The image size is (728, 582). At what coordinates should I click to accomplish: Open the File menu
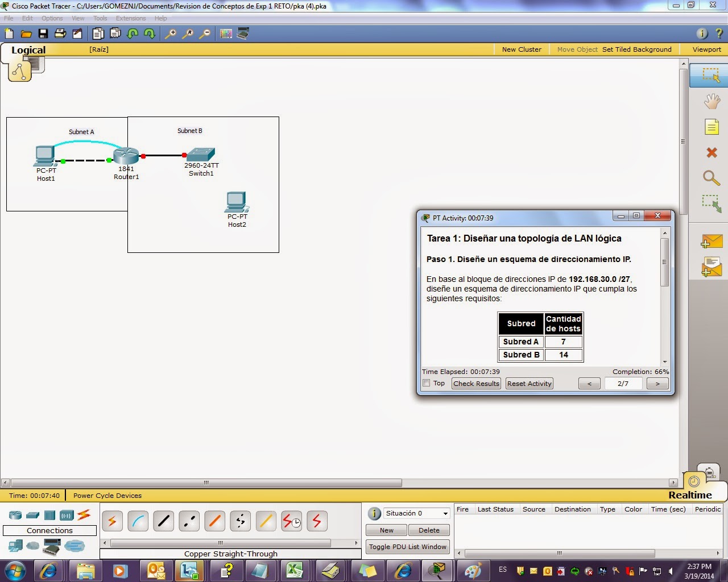pos(9,18)
